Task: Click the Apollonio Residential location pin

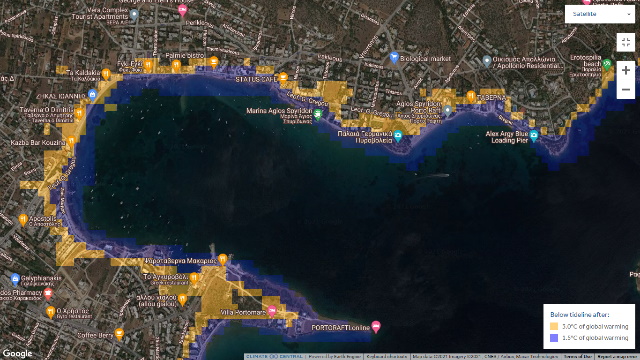Action: click(x=487, y=61)
